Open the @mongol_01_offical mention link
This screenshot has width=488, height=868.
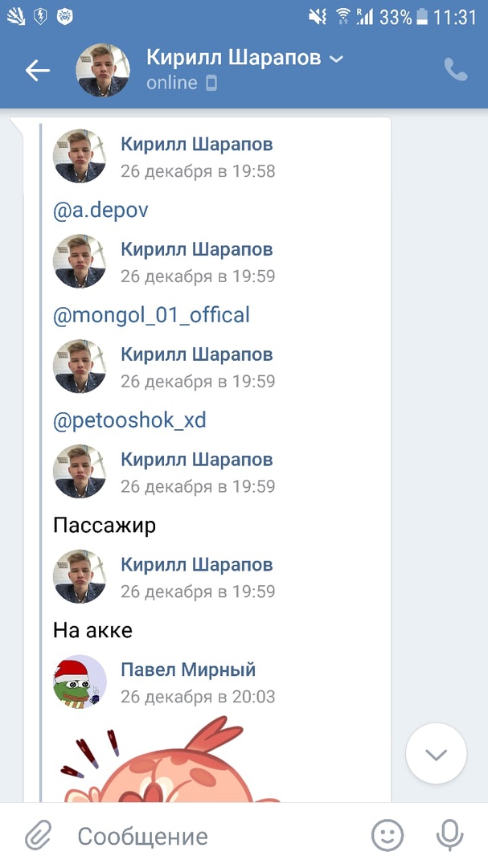click(151, 315)
